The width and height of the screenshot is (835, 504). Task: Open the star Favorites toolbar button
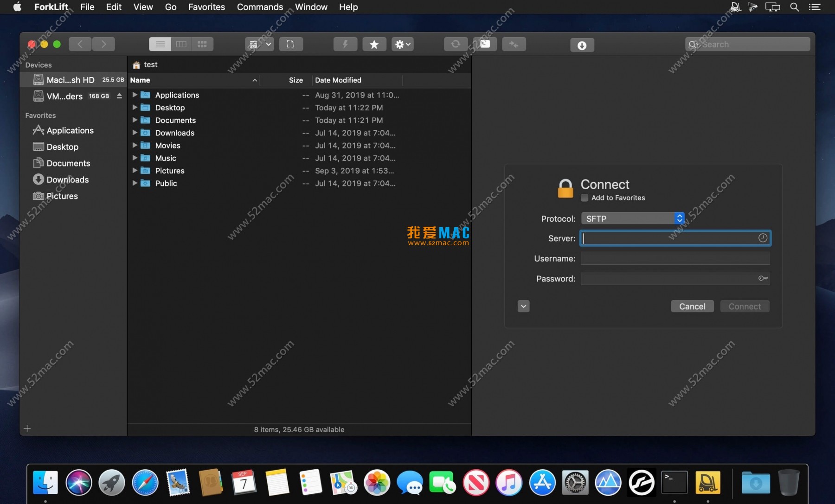pyautogui.click(x=374, y=44)
